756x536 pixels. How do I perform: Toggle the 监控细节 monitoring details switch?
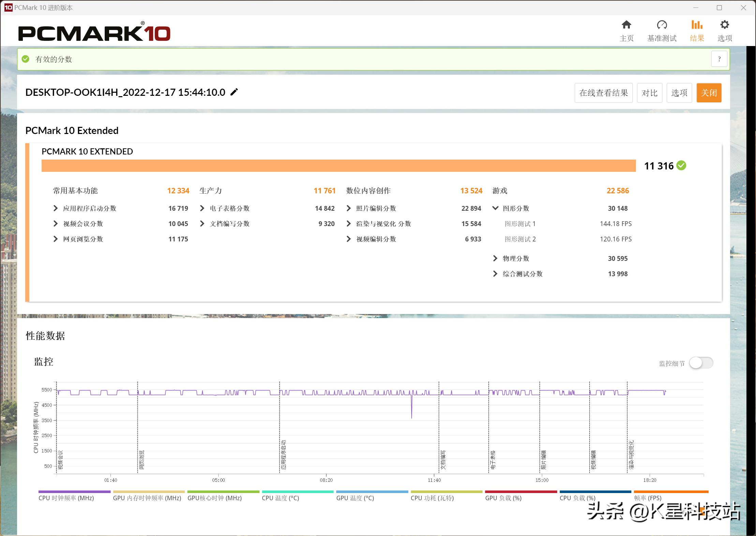pyautogui.click(x=700, y=363)
